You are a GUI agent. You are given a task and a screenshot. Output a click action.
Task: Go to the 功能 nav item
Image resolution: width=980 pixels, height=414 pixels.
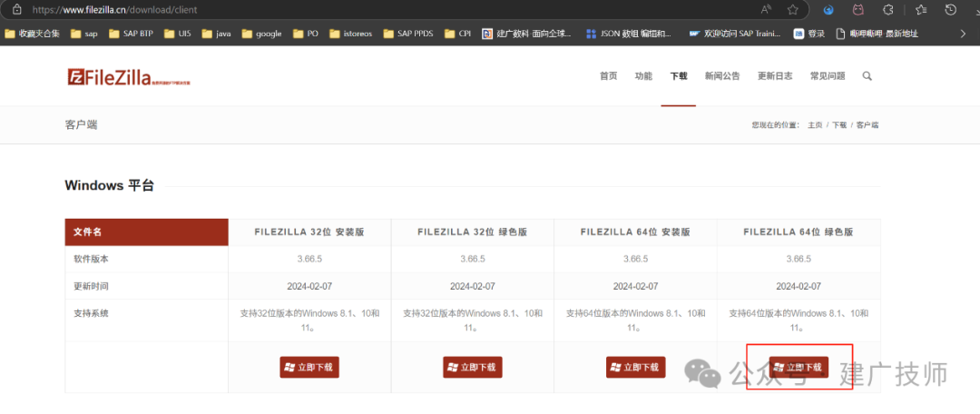point(643,76)
